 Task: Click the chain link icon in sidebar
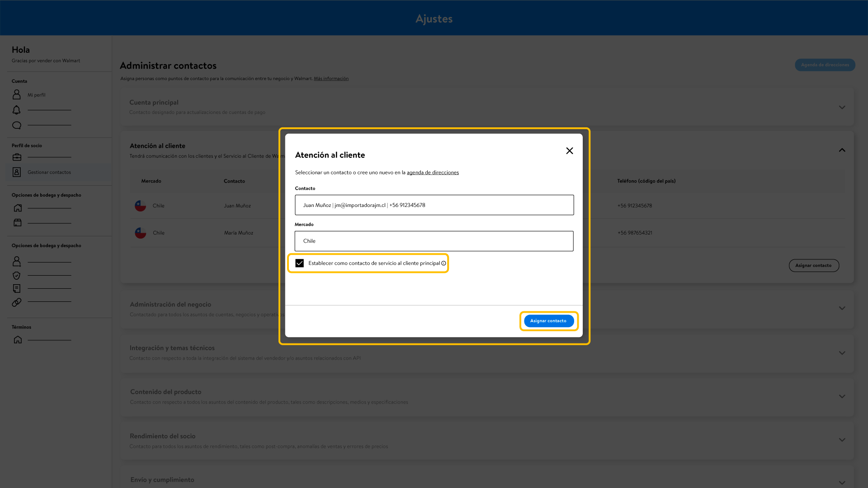(17, 302)
